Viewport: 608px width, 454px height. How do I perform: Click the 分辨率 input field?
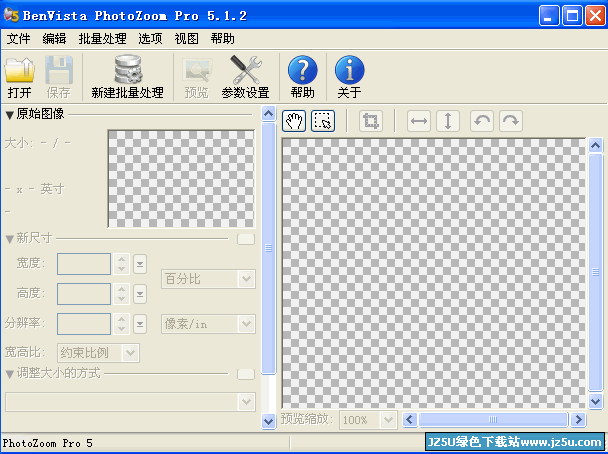tap(84, 324)
